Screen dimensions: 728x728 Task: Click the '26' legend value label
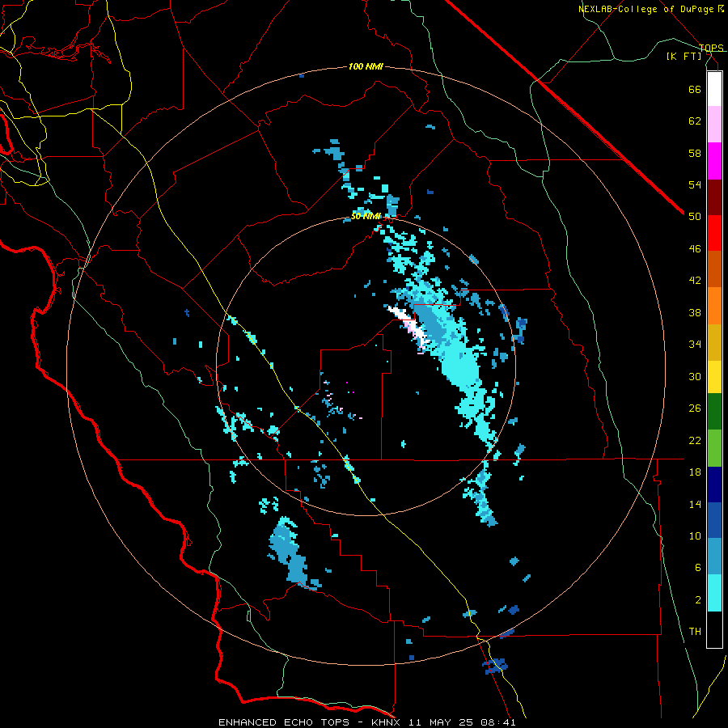coord(695,408)
